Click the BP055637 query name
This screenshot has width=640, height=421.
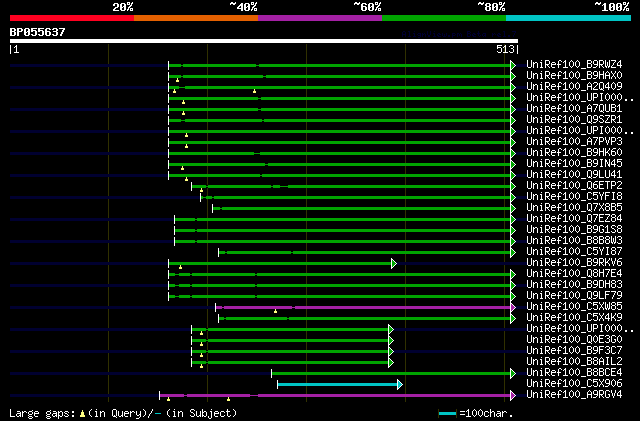click(x=38, y=32)
